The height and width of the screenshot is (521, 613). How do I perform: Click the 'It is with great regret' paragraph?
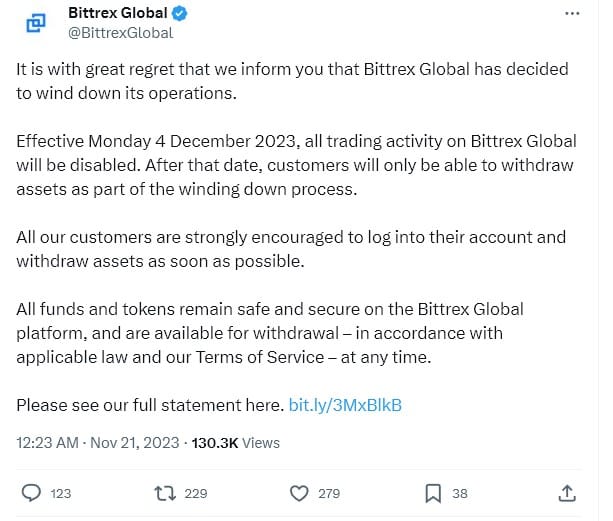pyautogui.click(x=292, y=81)
